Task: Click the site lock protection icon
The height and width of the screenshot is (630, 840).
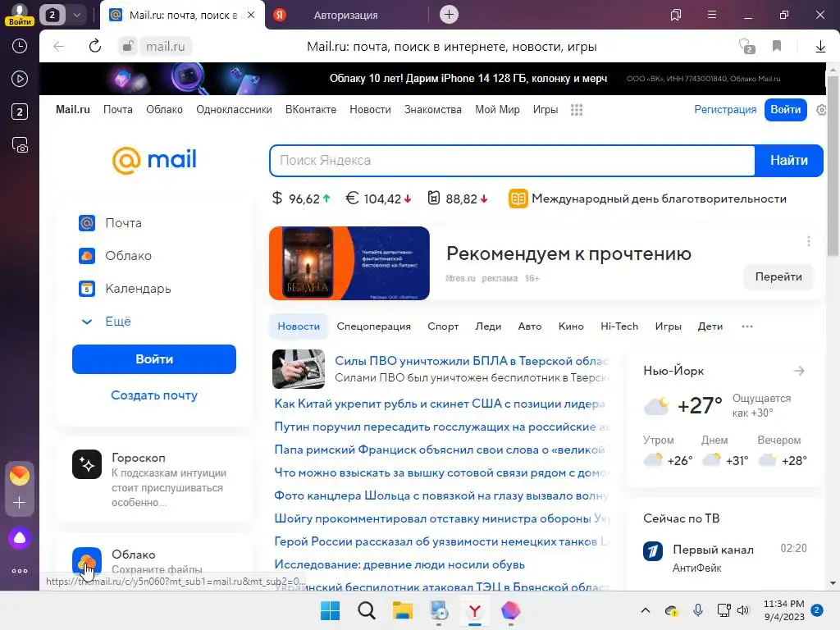Action: click(128, 46)
